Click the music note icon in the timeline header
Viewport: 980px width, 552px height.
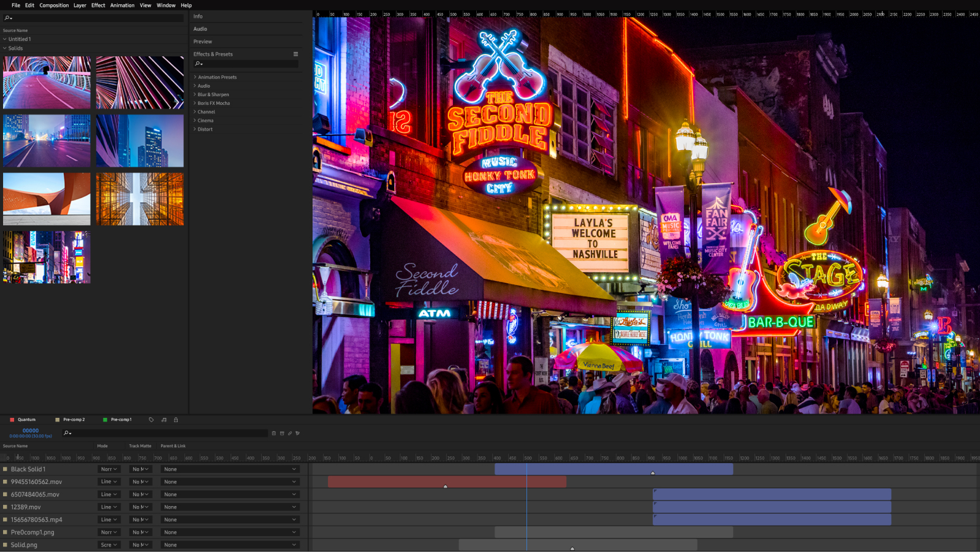164,420
